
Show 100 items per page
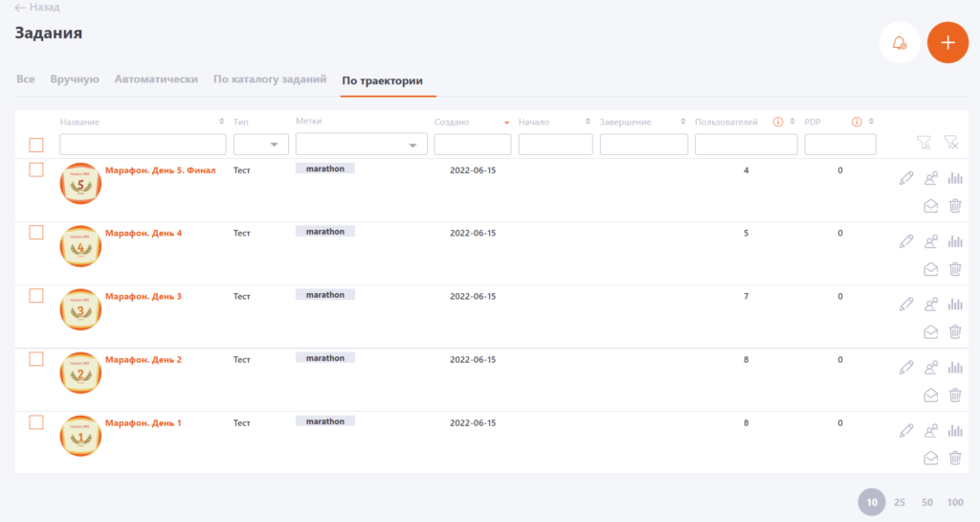954,502
